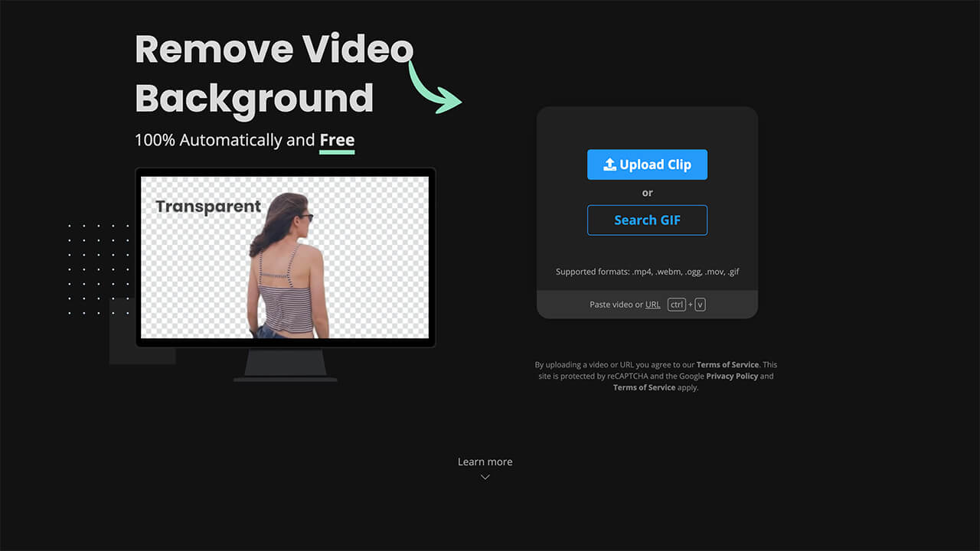Click the green curved arrow graphic

pyautogui.click(x=434, y=88)
